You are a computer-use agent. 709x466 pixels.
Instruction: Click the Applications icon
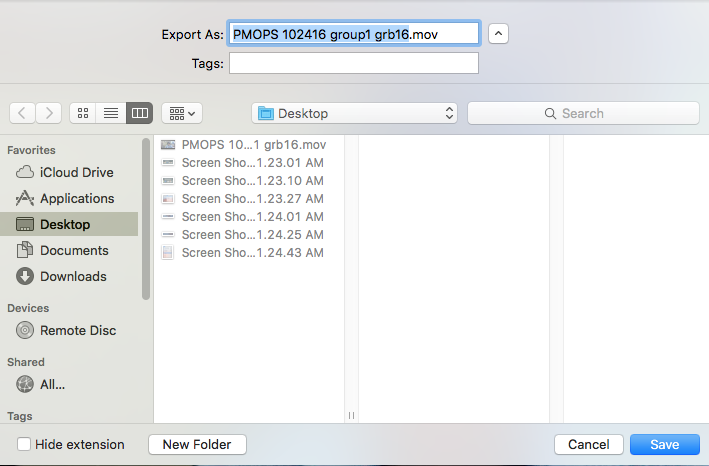pos(25,198)
